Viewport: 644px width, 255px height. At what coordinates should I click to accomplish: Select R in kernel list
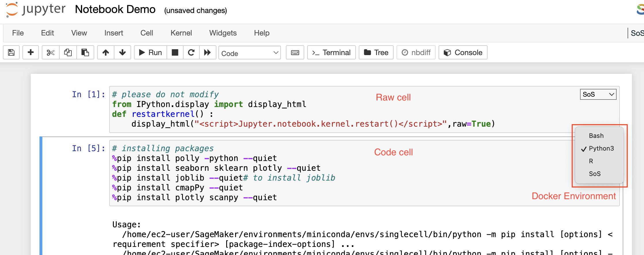(x=599, y=161)
